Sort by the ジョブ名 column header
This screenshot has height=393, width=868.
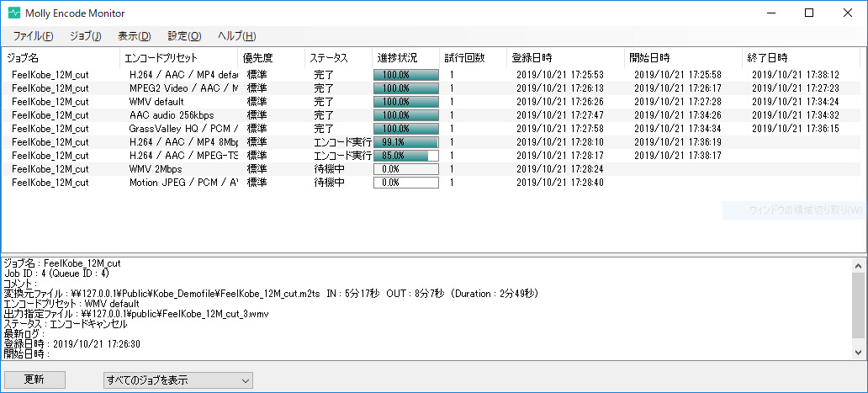point(23,58)
